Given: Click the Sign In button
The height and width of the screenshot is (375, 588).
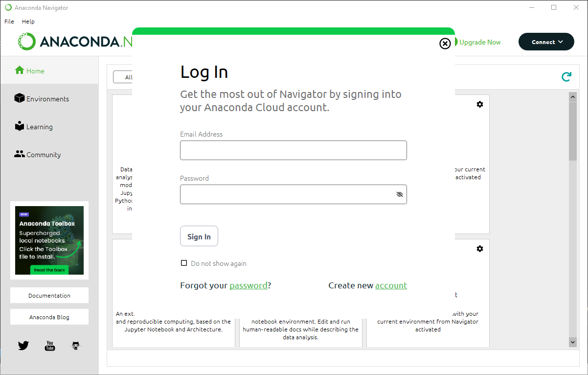Looking at the screenshot, I should pos(199,236).
